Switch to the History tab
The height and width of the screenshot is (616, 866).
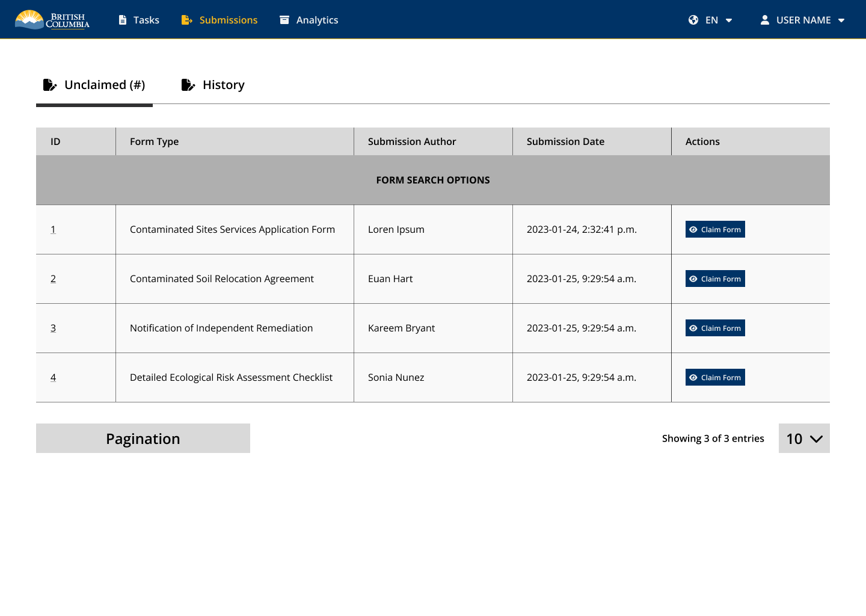pos(223,85)
